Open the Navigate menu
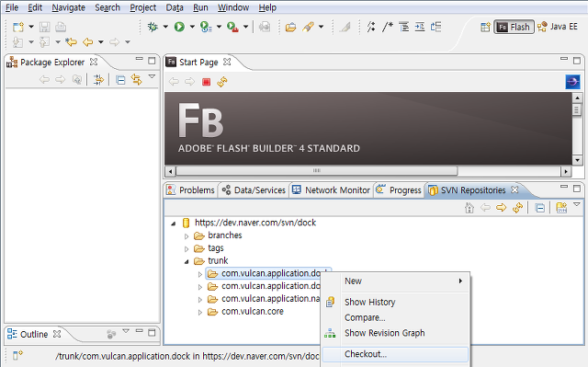Viewport: 588px width, 367px height. coord(68,7)
